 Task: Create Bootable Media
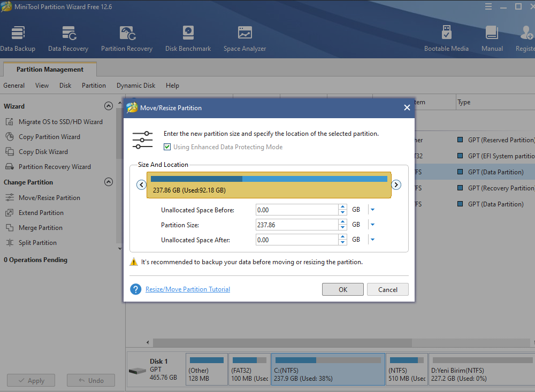click(446, 39)
